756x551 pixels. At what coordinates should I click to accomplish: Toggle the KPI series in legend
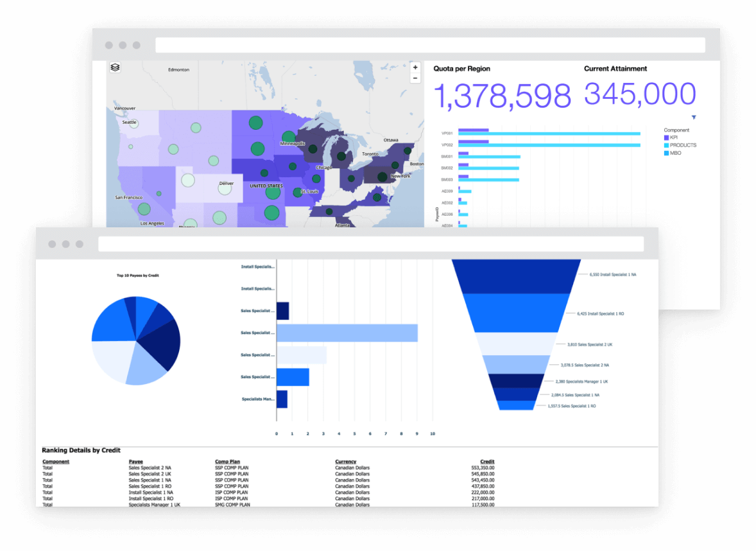tap(667, 137)
